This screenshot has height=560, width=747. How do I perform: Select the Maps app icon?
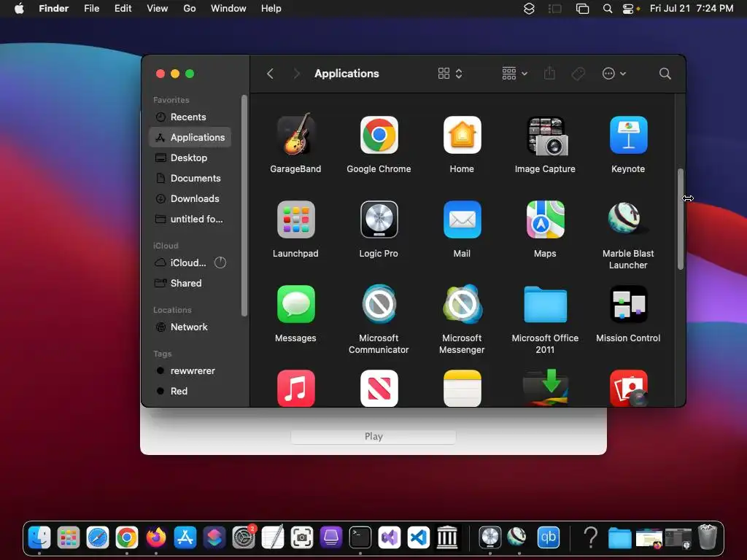click(x=545, y=219)
